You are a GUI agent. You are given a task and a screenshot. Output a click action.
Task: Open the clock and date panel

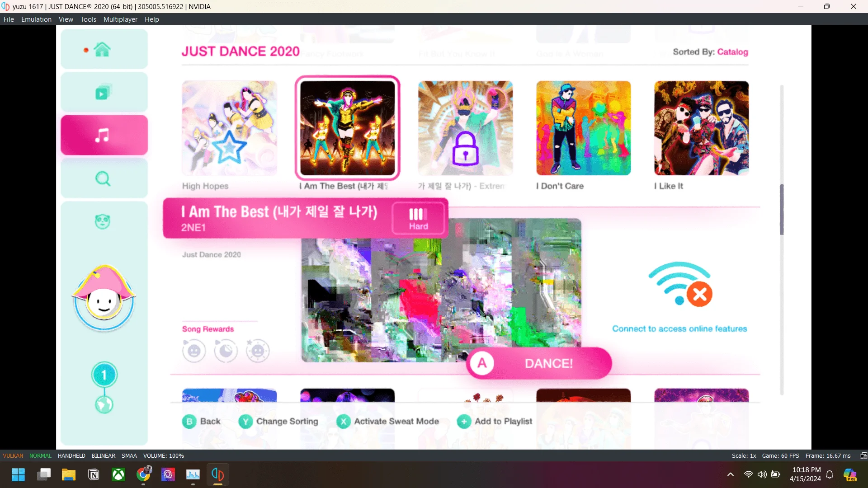[x=805, y=474]
